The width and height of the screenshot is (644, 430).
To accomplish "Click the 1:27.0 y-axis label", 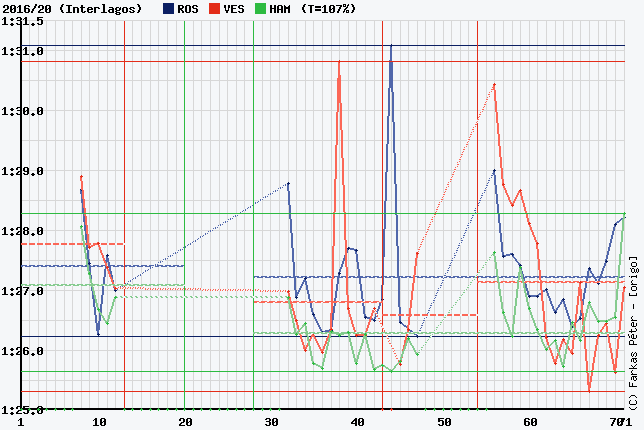I will pyautogui.click(x=23, y=291).
